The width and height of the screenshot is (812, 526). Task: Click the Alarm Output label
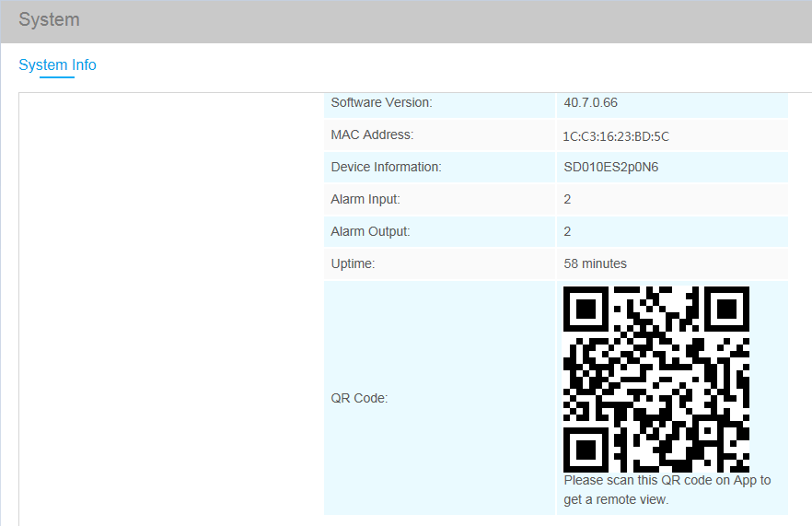[370, 231]
